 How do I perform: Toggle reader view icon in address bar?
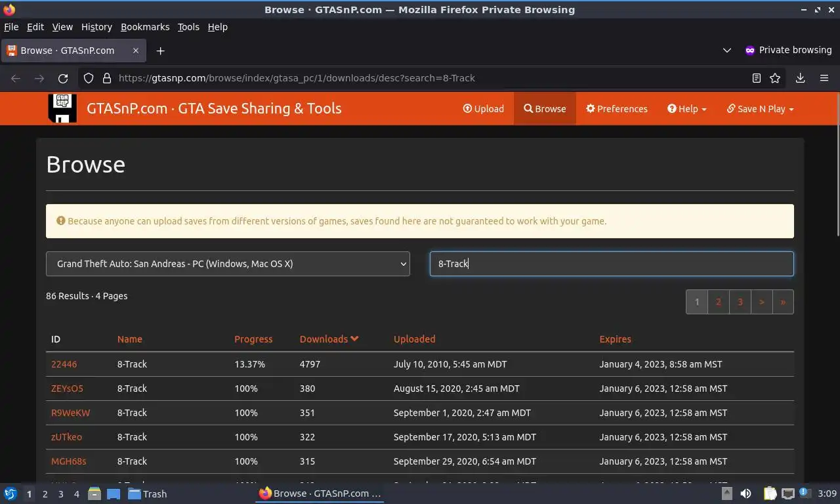pos(756,78)
